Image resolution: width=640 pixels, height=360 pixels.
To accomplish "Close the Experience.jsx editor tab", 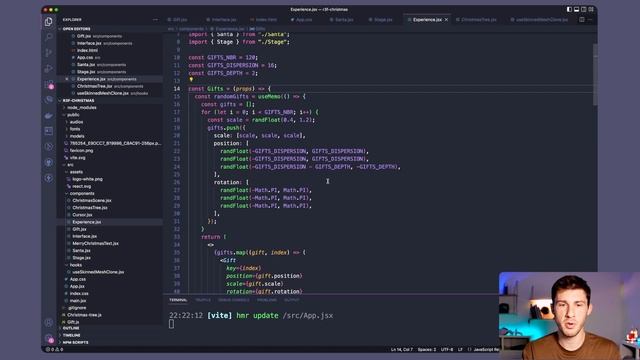I will (446, 20).
